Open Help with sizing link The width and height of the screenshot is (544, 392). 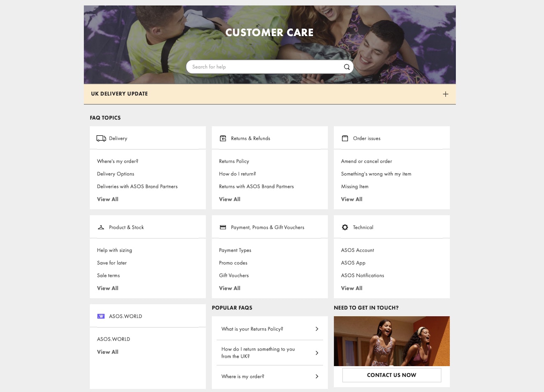[x=114, y=250]
